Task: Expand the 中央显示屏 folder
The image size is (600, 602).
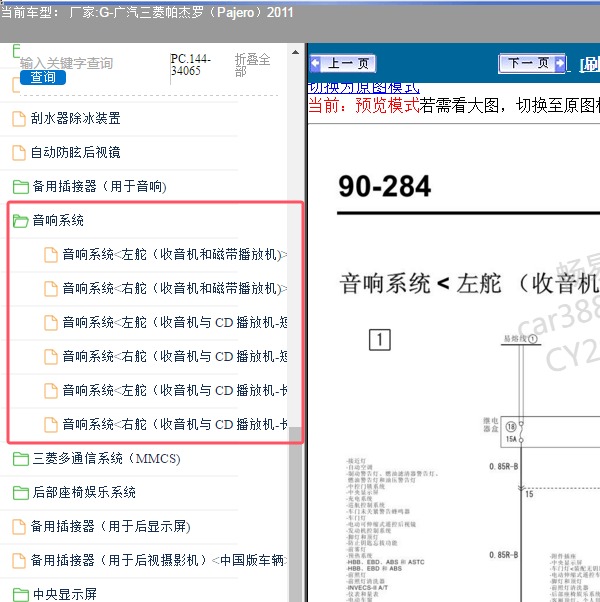Action: tap(64, 594)
